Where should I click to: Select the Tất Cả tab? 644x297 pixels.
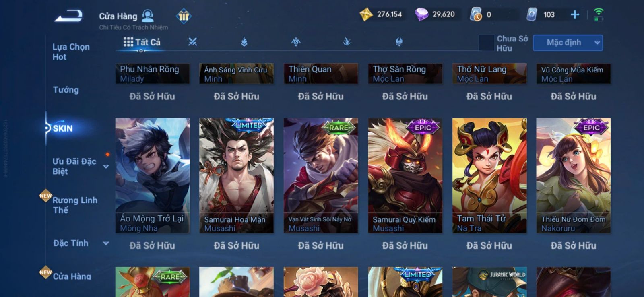142,42
